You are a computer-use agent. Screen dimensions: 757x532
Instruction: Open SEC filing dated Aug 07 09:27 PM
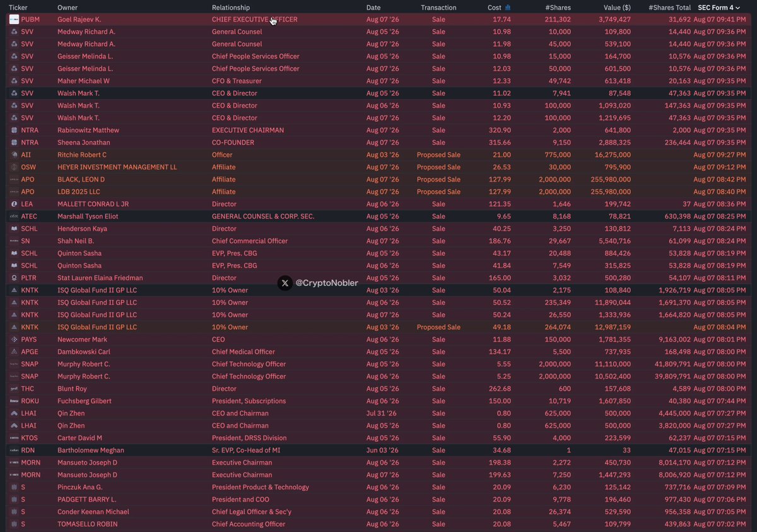click(x=720, y=155)
